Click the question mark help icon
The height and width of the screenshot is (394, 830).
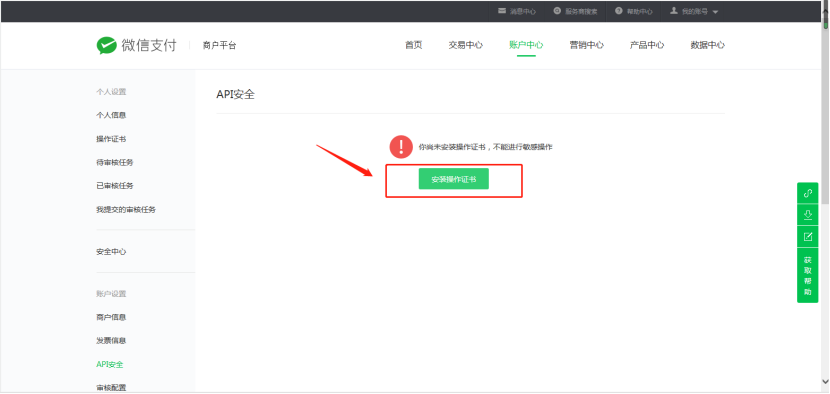click(618, 11)
